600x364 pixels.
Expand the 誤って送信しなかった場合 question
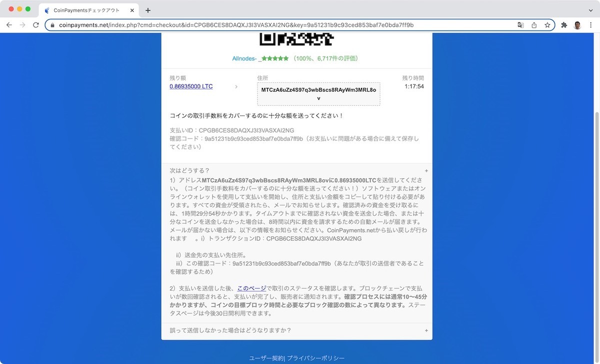pyautogui.click(x=426, y=330)
